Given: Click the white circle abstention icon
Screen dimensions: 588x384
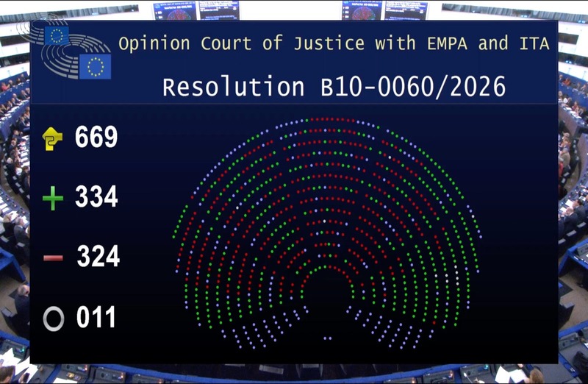Looking at the screenshot, I should pyautogui.click(x=53, y=319).
